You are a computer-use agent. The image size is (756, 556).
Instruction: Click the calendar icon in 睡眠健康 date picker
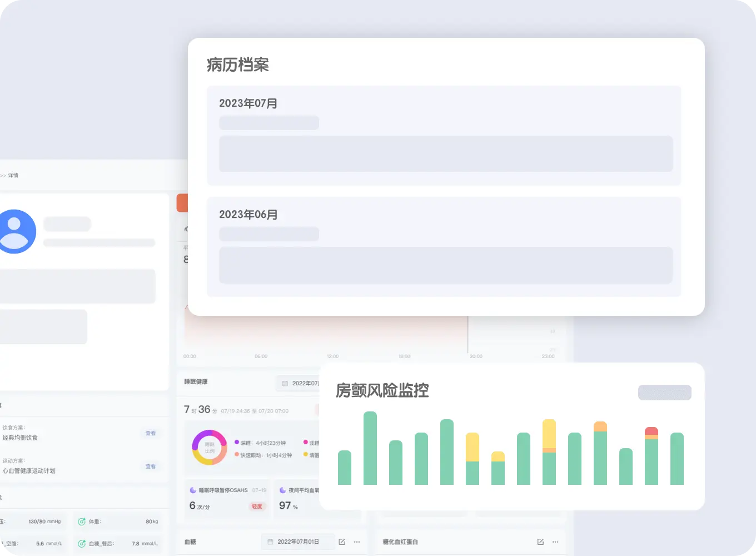(285, 383)
